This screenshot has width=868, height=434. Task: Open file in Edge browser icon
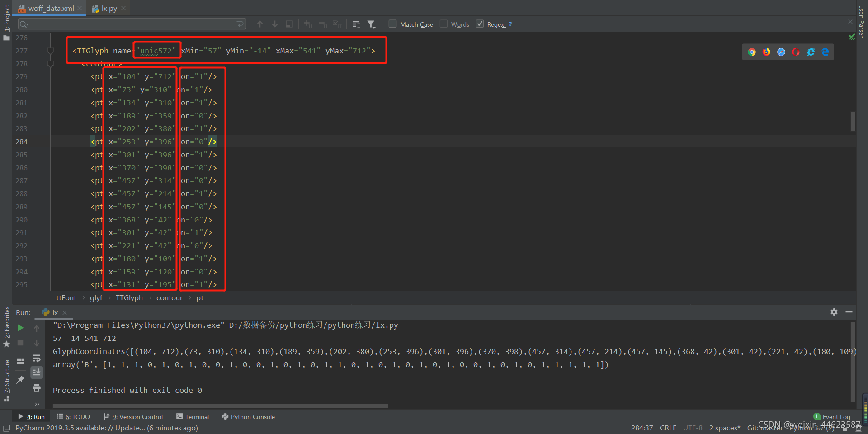click(x=826, y=52)
